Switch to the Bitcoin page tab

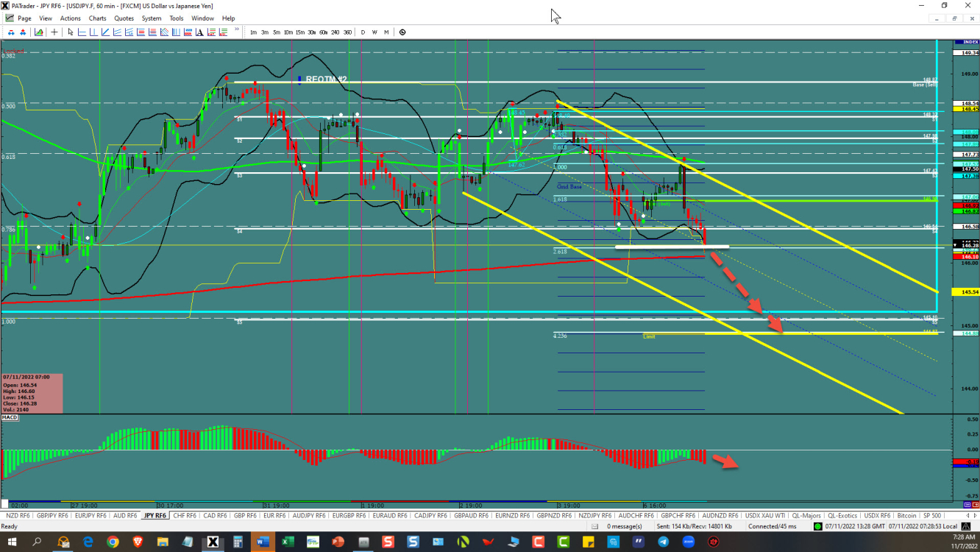[x=906, y=516]
